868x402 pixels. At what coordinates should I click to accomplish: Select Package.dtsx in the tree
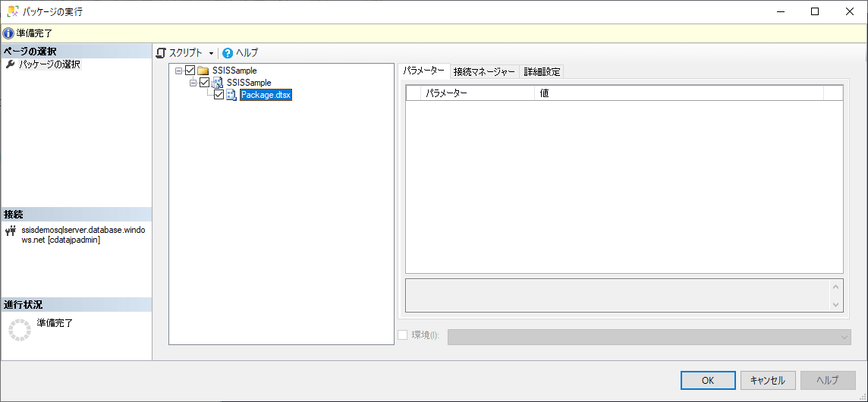[266, 95]
